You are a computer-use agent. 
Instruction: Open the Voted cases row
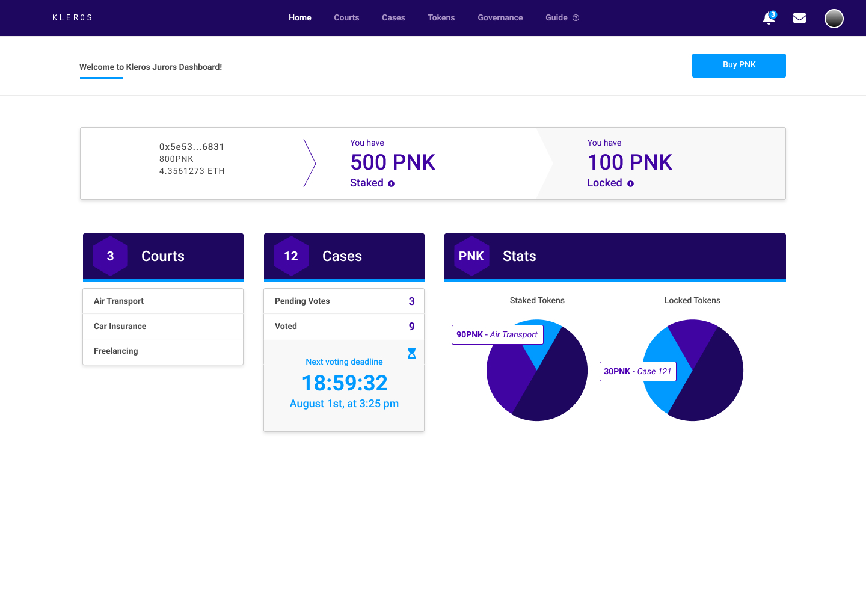344,327
